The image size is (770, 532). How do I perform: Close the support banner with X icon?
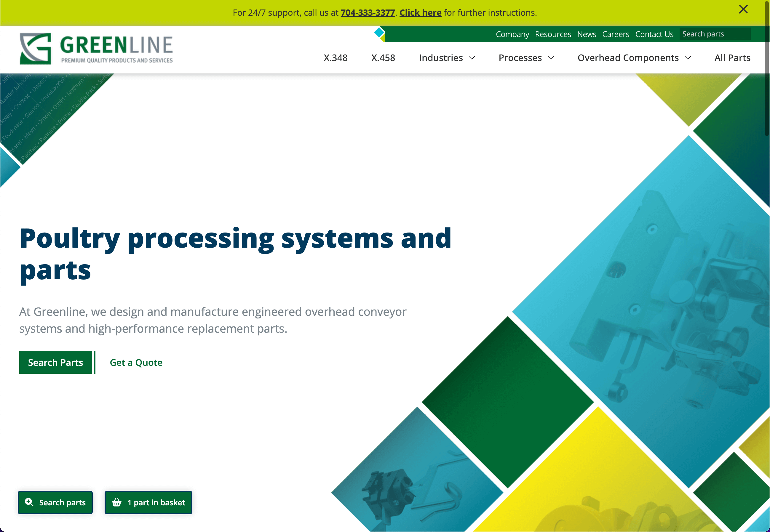743,9
